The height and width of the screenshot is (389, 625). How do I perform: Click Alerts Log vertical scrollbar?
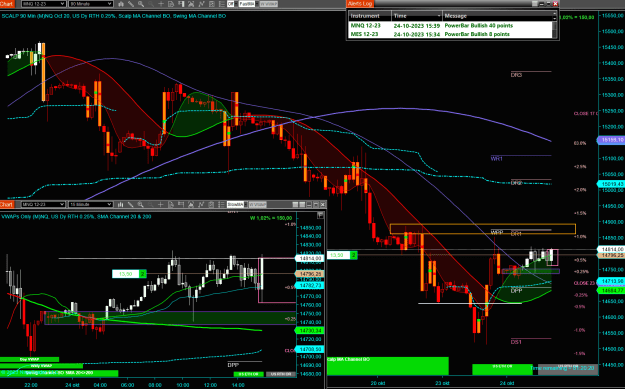(554, 29)
